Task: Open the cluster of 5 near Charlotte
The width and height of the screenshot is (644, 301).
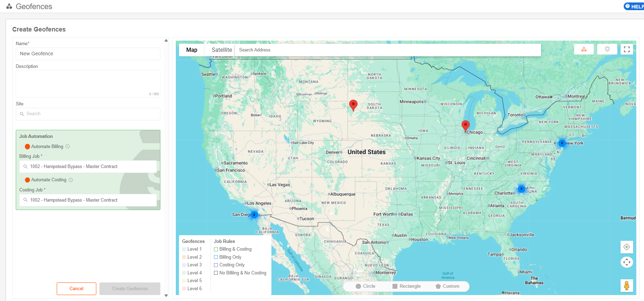Action: pos(521,189)
